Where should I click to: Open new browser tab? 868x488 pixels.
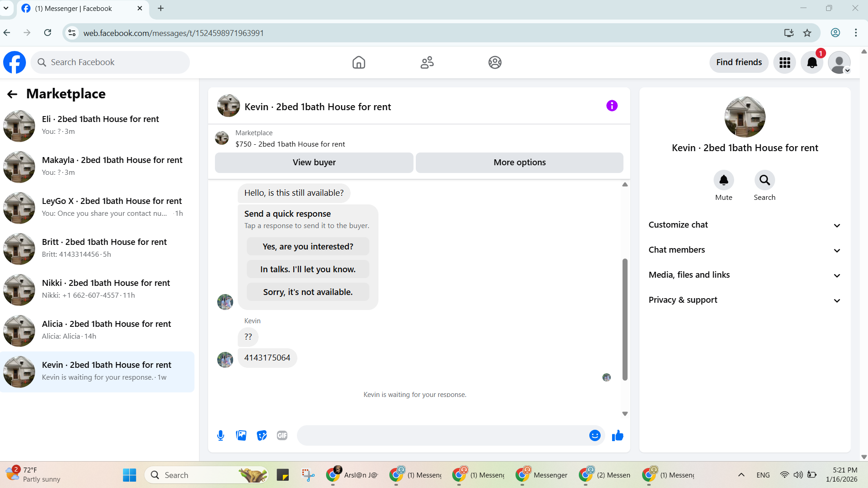tap(161, 8)
